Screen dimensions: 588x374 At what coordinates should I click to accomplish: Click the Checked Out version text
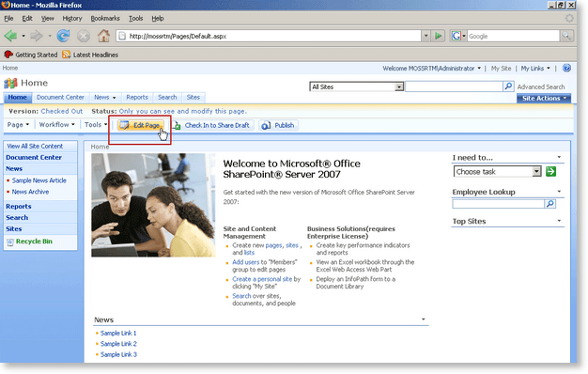point(61,111)
